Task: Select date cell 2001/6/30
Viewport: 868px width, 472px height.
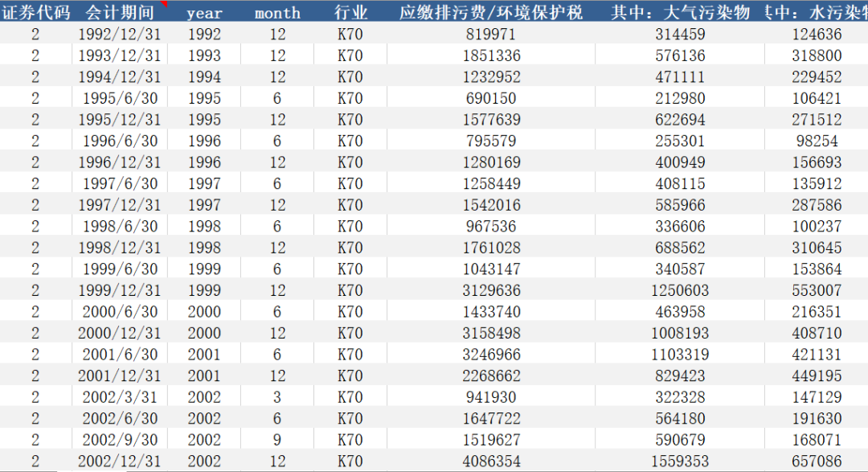Action: tap(120, 355)
